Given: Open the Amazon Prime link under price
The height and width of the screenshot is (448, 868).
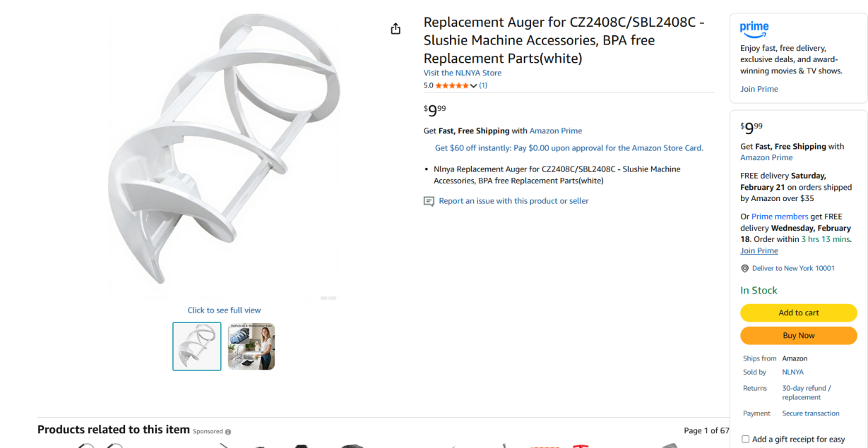Looking at the screenshot, I should click(556, 131).
